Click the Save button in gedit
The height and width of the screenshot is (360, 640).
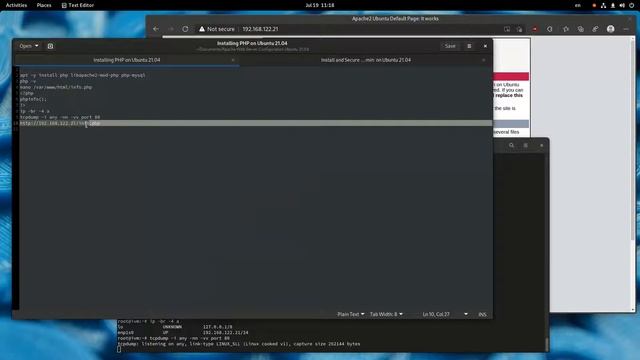coord(450,46)
